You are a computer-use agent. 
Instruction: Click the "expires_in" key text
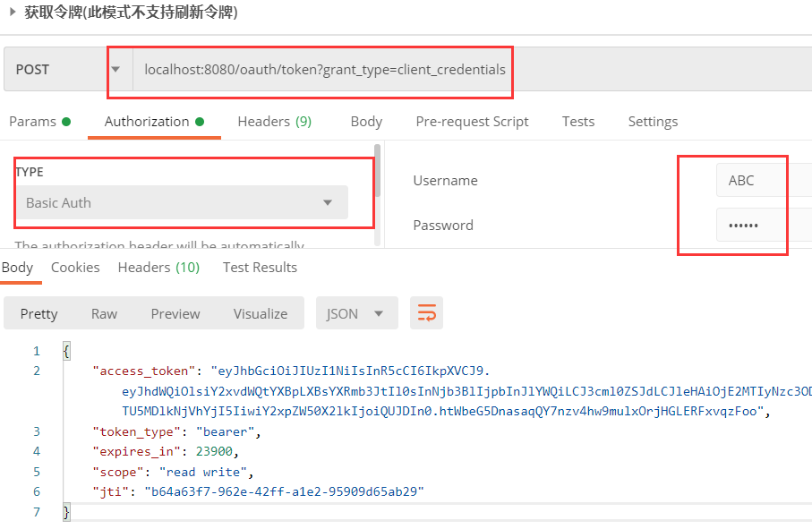point(136,451)
